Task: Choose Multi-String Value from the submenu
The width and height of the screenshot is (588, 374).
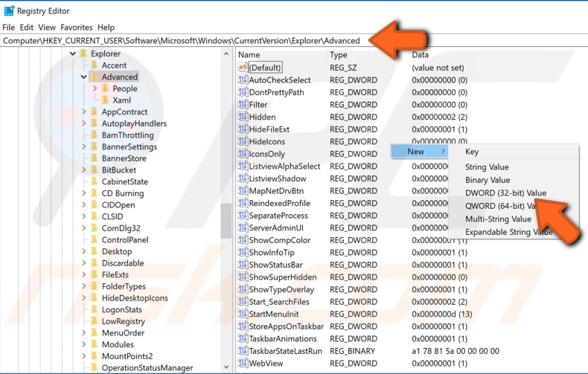Action: tap(498, 219)
